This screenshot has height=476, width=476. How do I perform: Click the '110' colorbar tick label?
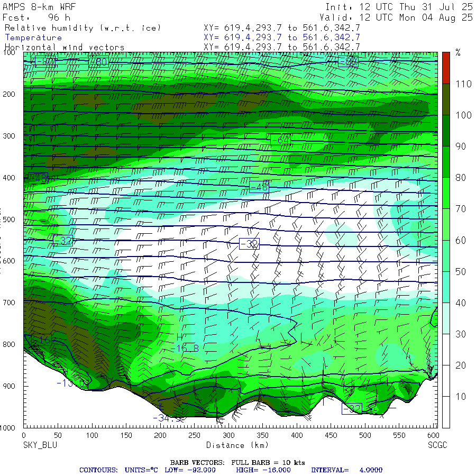(463, 84)
